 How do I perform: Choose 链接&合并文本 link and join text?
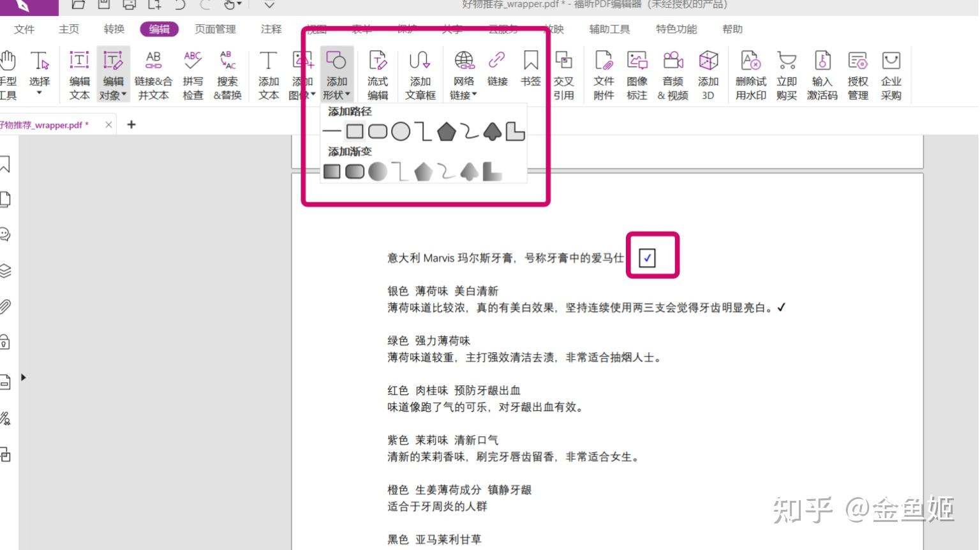coord(153,75)
